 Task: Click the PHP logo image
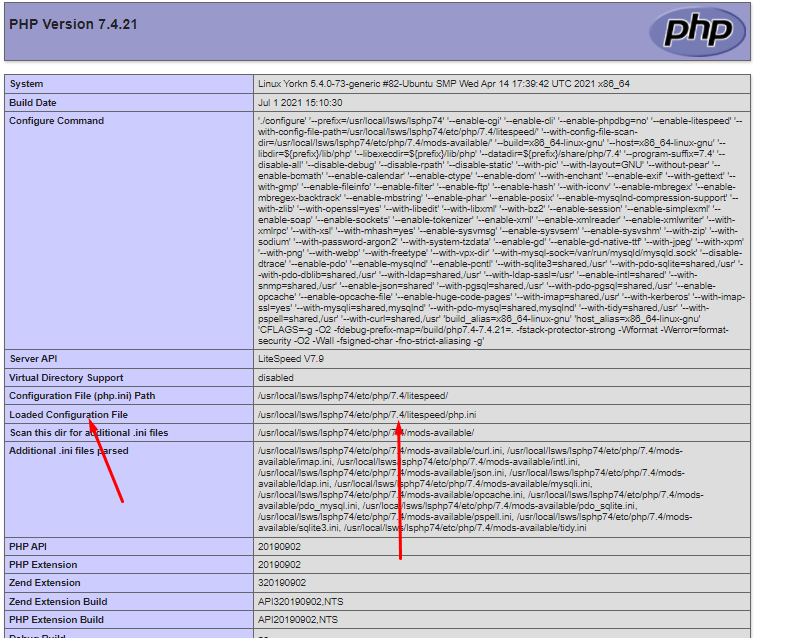(696, 29)
